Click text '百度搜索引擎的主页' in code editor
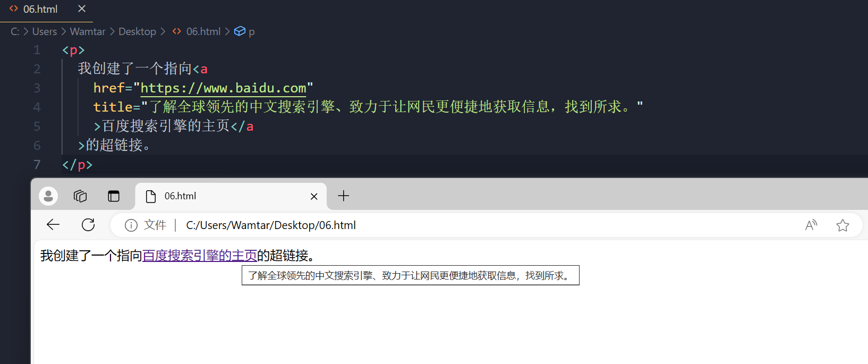 [166, 126]
